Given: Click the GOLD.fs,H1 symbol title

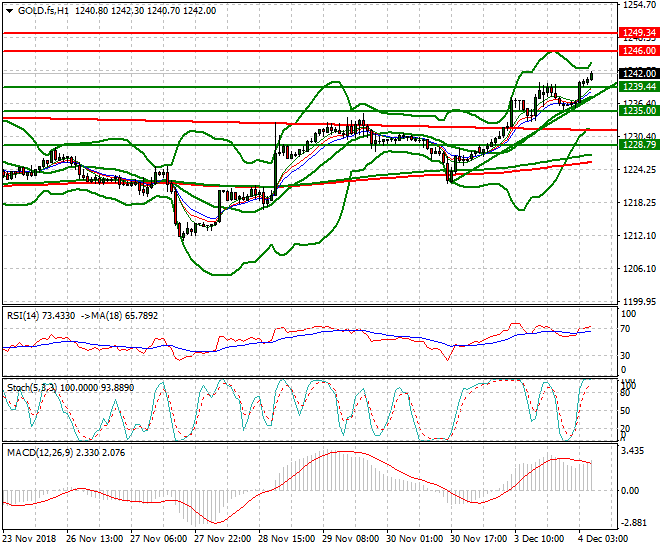Looking at the screenshot, I should 43,9.
